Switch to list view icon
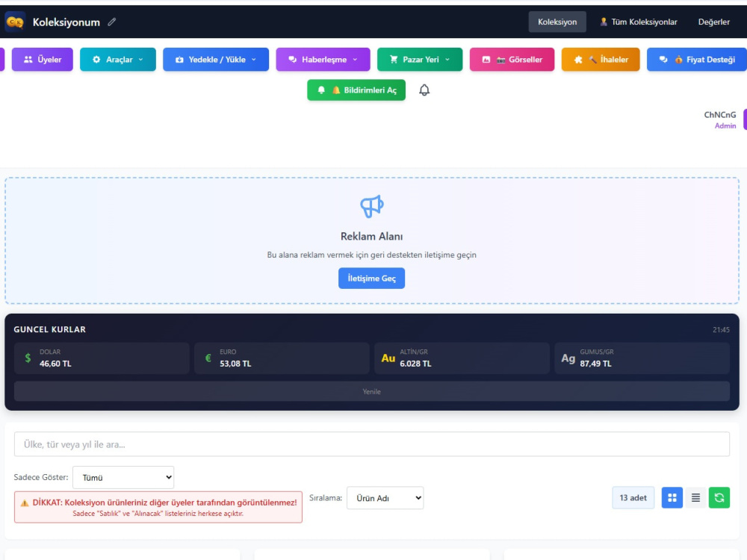Image resolution: width=747 pixels, height=560 pixels. click(695, 497)
